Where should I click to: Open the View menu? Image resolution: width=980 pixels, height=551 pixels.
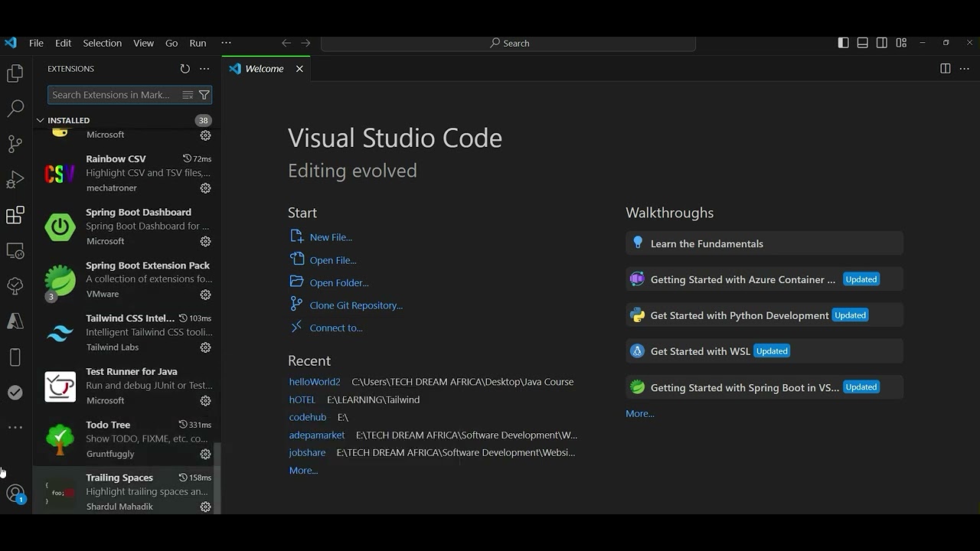tap(143, 44)
